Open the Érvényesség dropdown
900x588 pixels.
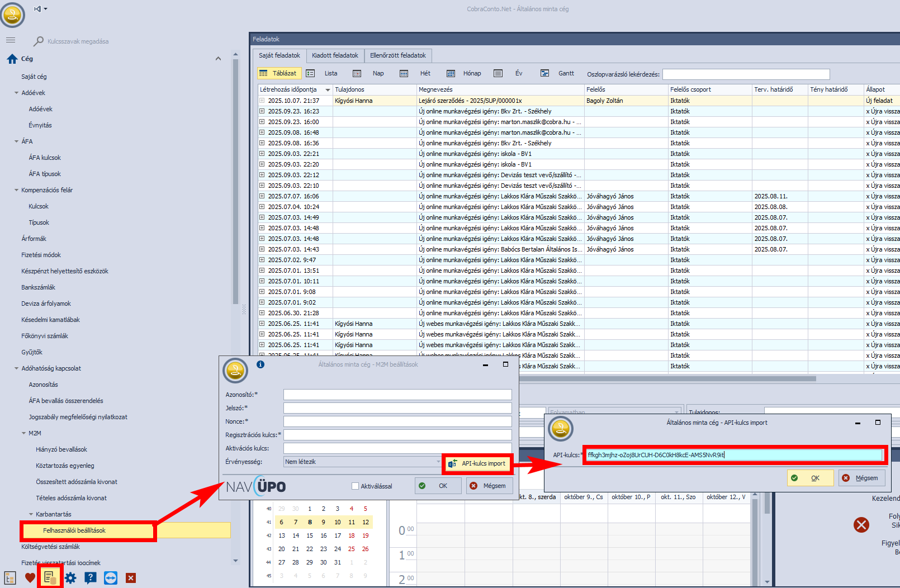pyautogui.click(x=438, y=462)
